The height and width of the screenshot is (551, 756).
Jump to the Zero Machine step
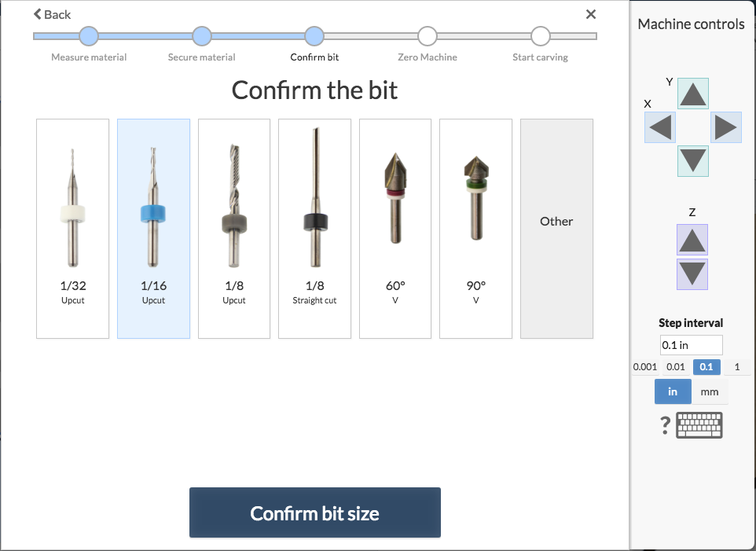click(x=427, y=36)
